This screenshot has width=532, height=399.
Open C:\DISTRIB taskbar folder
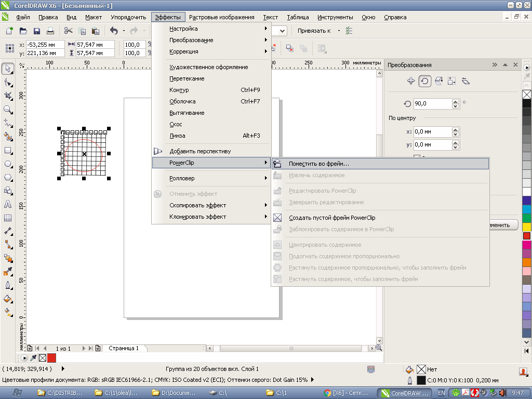pos(61,393)
